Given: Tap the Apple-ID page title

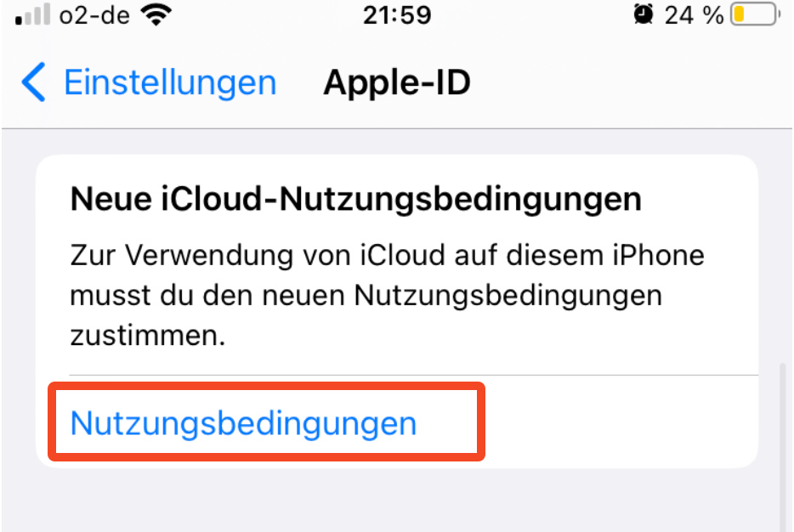Looking at the screenshot, I should coord(397,82).
